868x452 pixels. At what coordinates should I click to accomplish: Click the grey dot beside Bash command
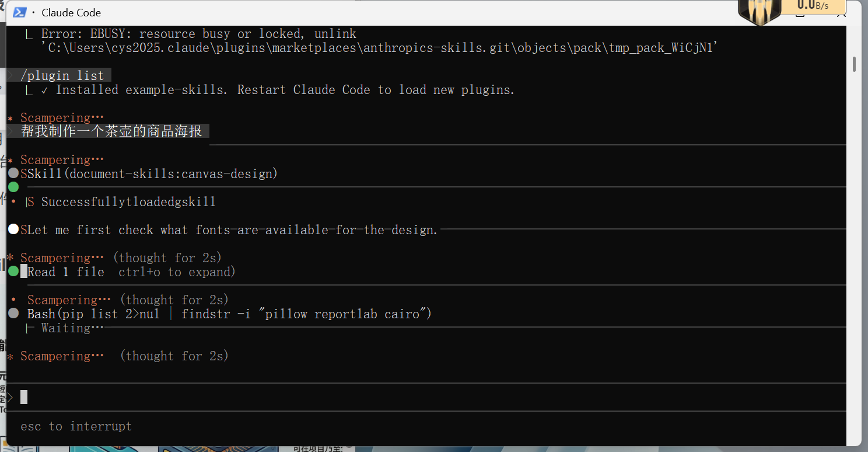13,313
